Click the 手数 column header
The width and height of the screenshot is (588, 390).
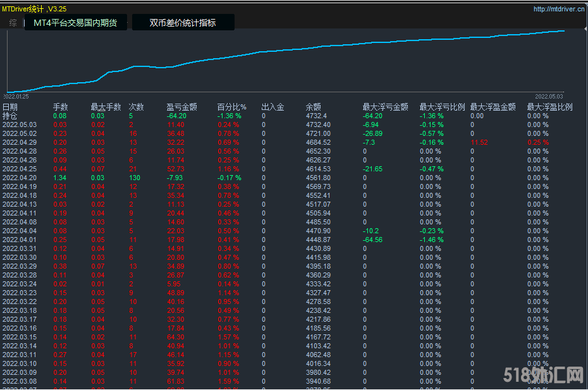tap(60, 107)
